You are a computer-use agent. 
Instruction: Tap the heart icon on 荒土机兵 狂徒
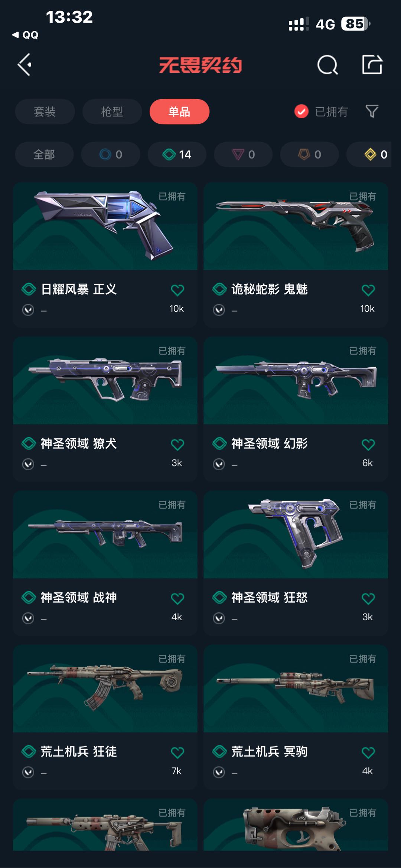[177, 752]
